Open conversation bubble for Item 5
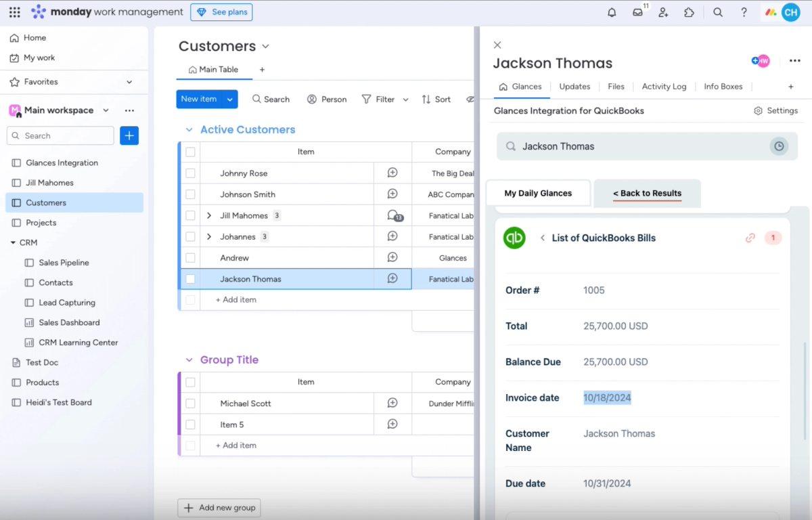This screenshot has height=520, width=812. coord(392,424)
